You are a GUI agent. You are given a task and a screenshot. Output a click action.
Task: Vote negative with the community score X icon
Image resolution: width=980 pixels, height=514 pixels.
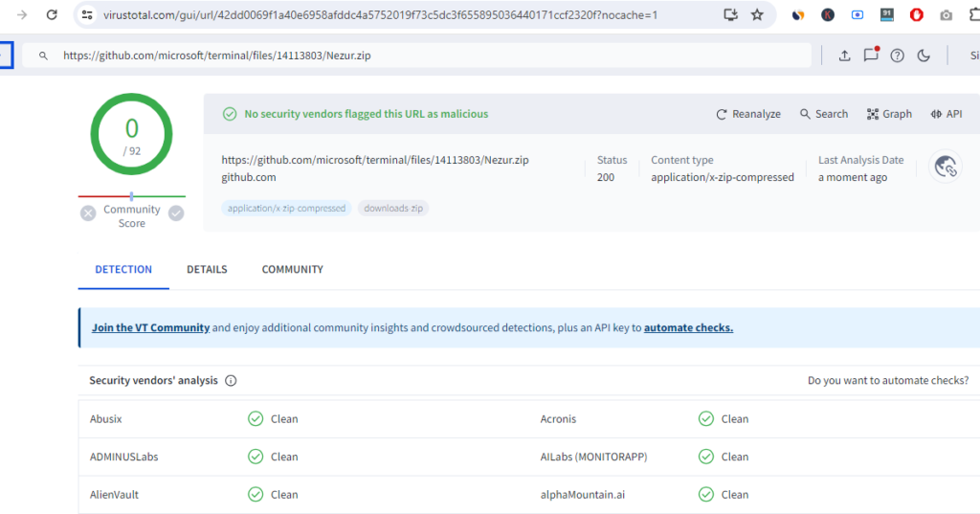(x=88, y=213)
